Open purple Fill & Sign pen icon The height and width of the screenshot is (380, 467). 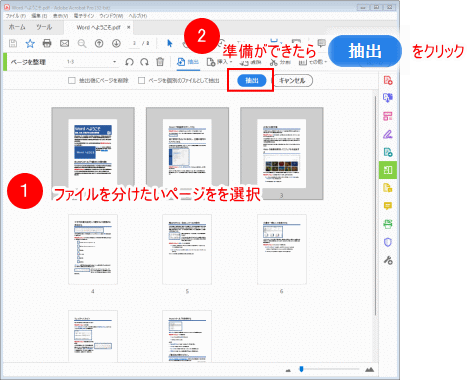tap(388, 134)
